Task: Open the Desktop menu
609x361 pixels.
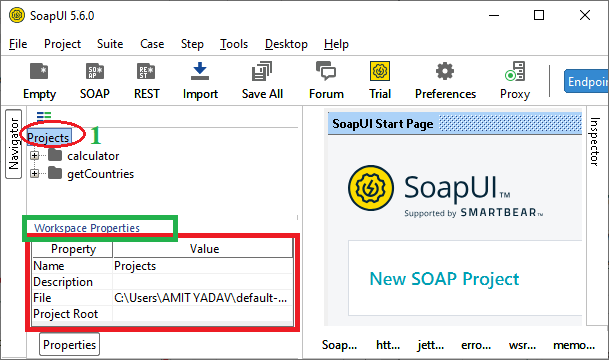Action: 286,44
